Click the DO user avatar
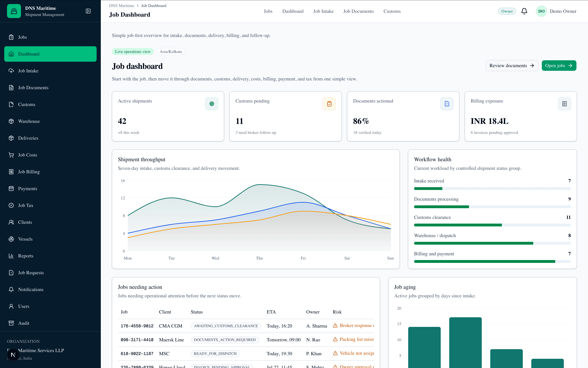This screenshot has width=588, height=368. [541, 11]
